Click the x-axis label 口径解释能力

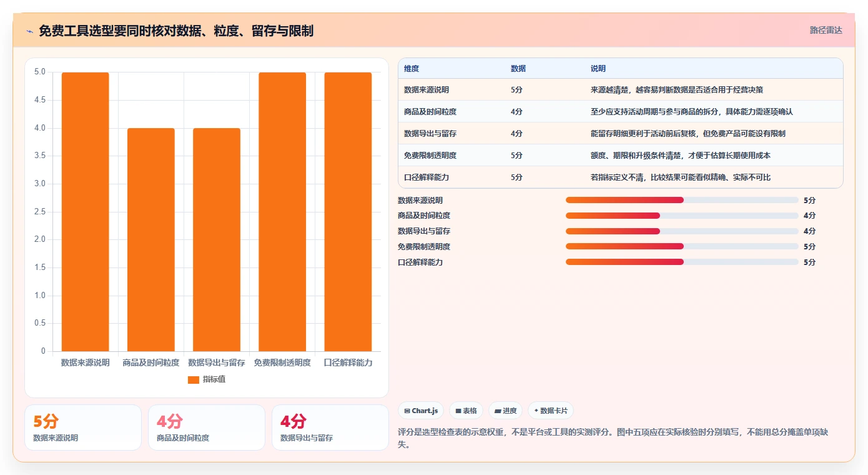pyautogui.click(x=348, y=362)
